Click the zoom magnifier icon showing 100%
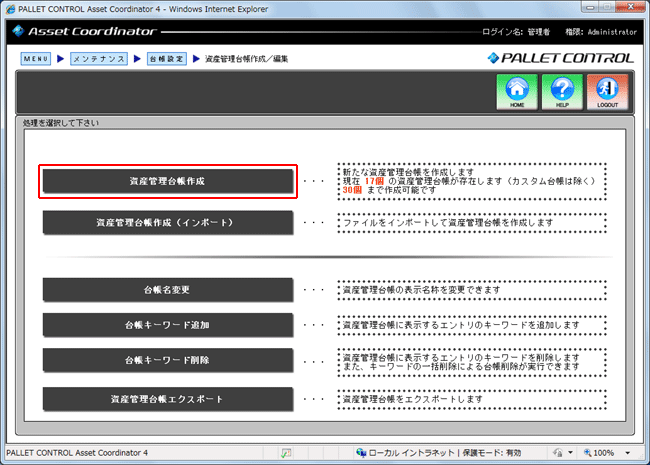 click(587, 453)
